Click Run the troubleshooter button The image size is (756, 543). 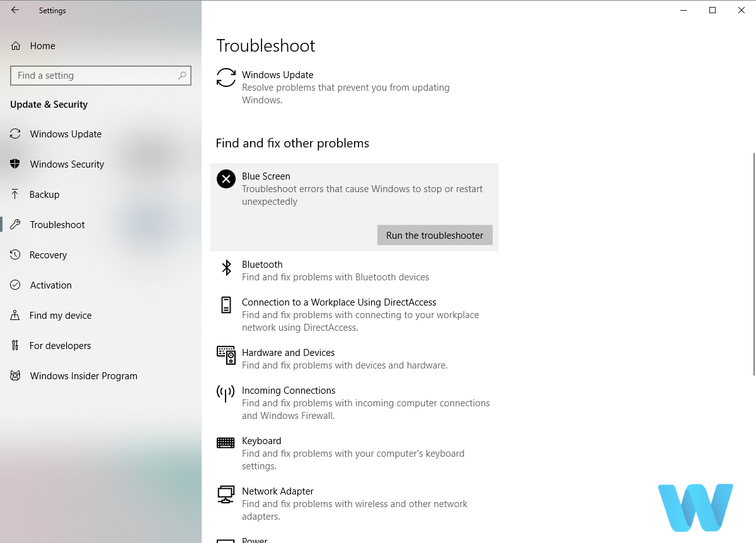pyautogui.click(x=434, y=235)
